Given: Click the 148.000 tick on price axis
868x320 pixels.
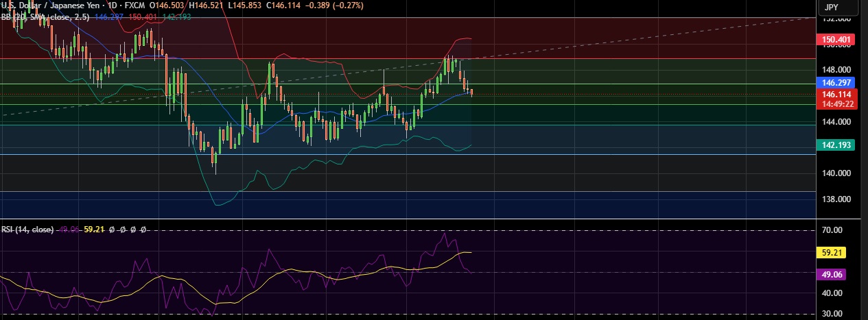Looking at the screenshot, I should (x=836, y=70).
